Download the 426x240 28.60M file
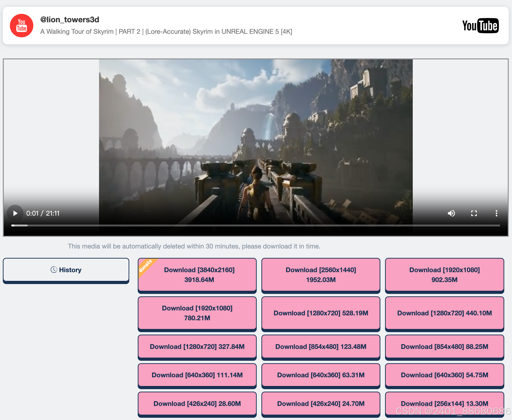 [197, 403]
